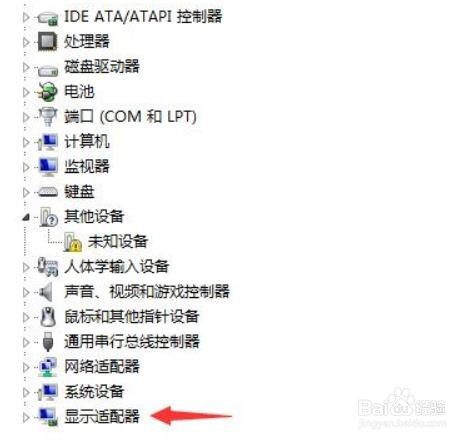The image size is (475, 441).
Task: Expand the 监视器 monitors node
Action: click(x=26, y=167)
